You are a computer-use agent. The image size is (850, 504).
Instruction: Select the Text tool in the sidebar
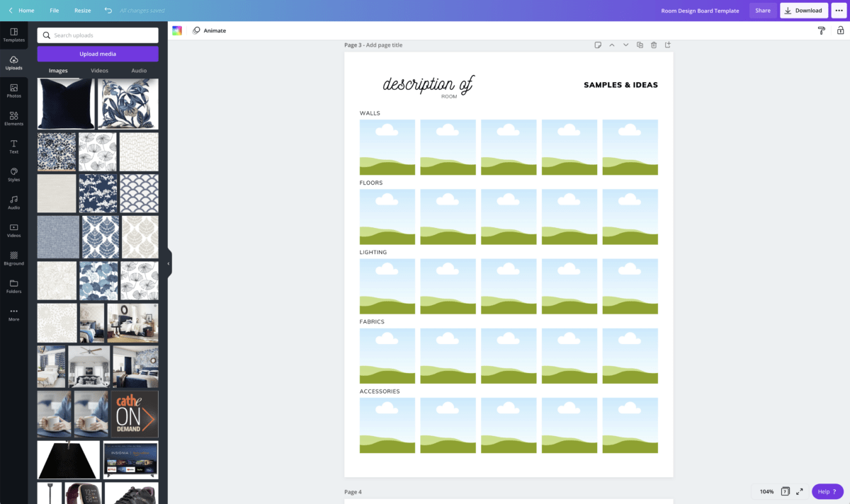pyautogui.click(x=13, y=147)
